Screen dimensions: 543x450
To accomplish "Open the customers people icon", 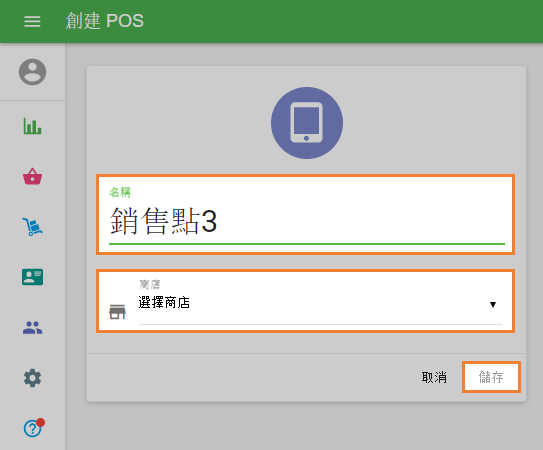I will (x=33, y=327).
